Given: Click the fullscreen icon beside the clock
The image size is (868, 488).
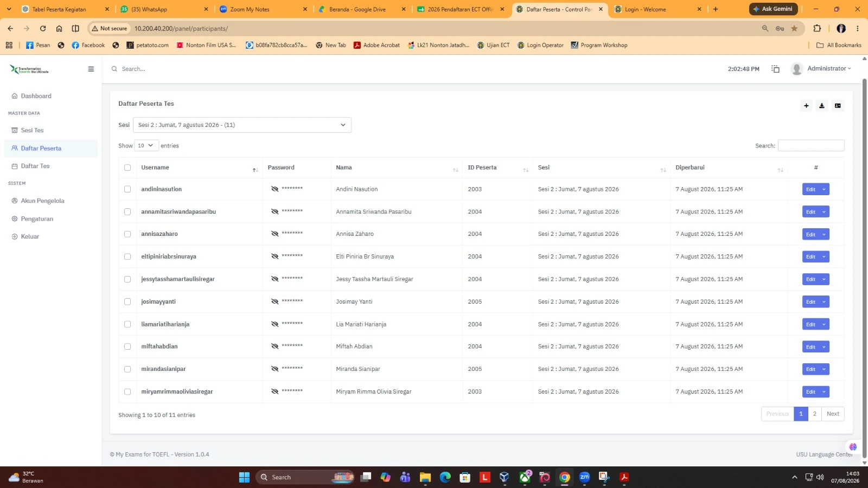Looking at the screenshot, I should (x=775, y=69).
